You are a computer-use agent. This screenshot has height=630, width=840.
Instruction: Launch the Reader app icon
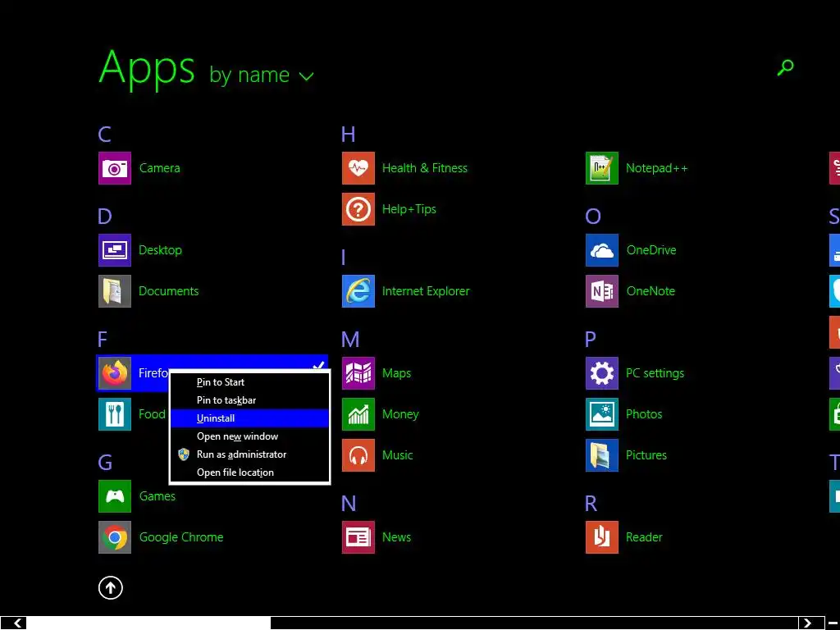coord(602,537)
